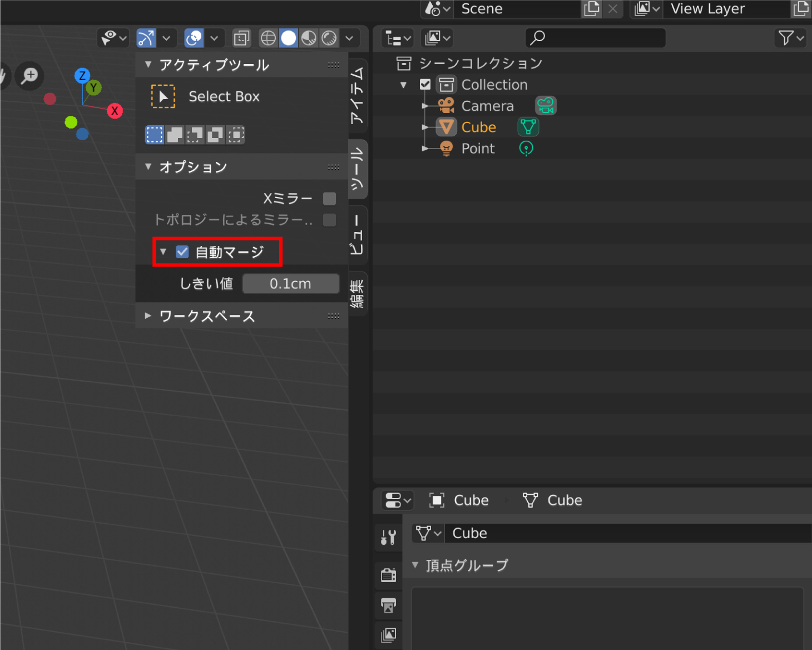Viewport: 812px width, 650px height.
Task: Choose the intersect selection mode
Action: 236,135
